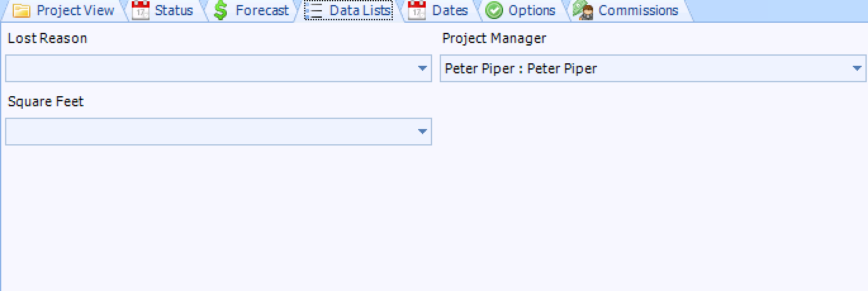Click the calendar icon on Dates tab
Viewport: 868px width, 291px height.
[416, 11]
